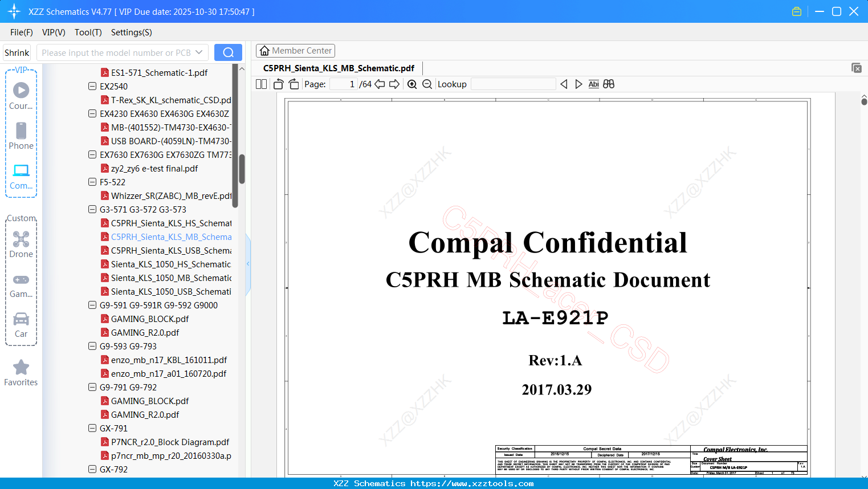Image resolution: width=868 pixels, height=489 pixels.
Task: Switch to C5PRH_Sienta_KLS_MB_Schematic.pdf tab
Action: (339, 68)
